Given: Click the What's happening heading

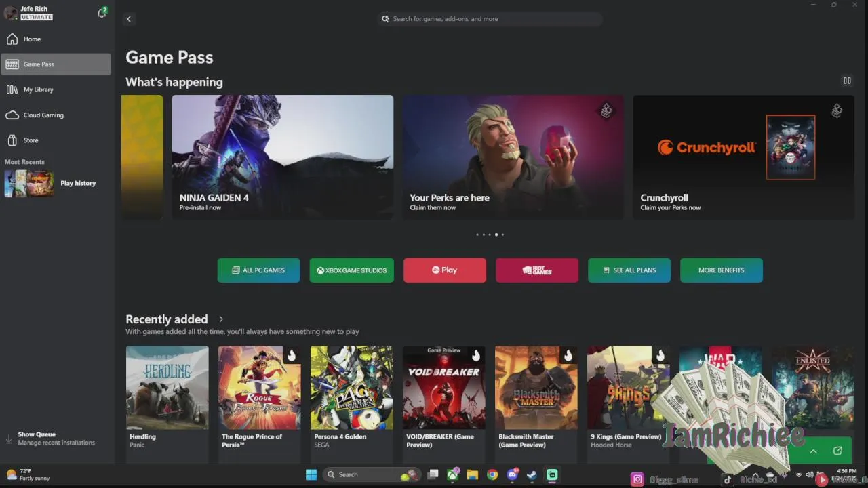Looking at the screenshot, I should coord(174,82).
